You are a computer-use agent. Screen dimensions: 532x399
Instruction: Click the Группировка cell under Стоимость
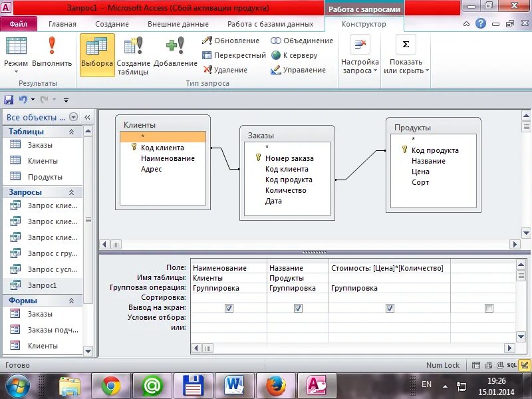coord(390,288)
